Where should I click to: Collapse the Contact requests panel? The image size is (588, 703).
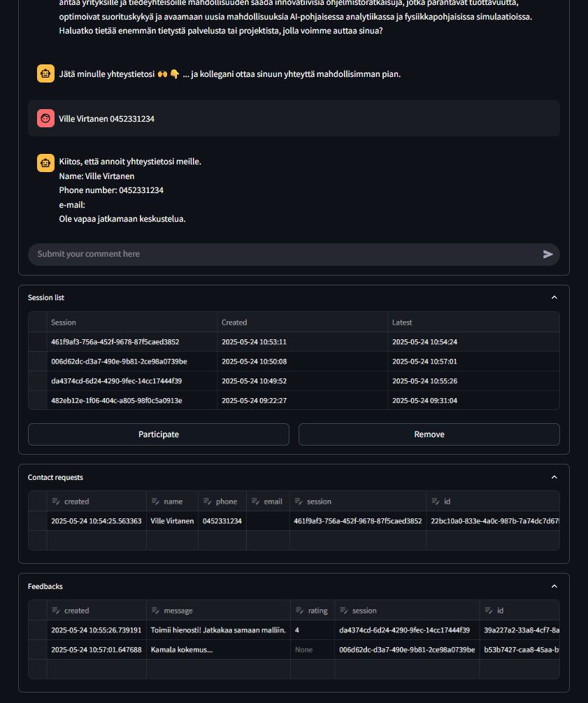click(554, 477)
